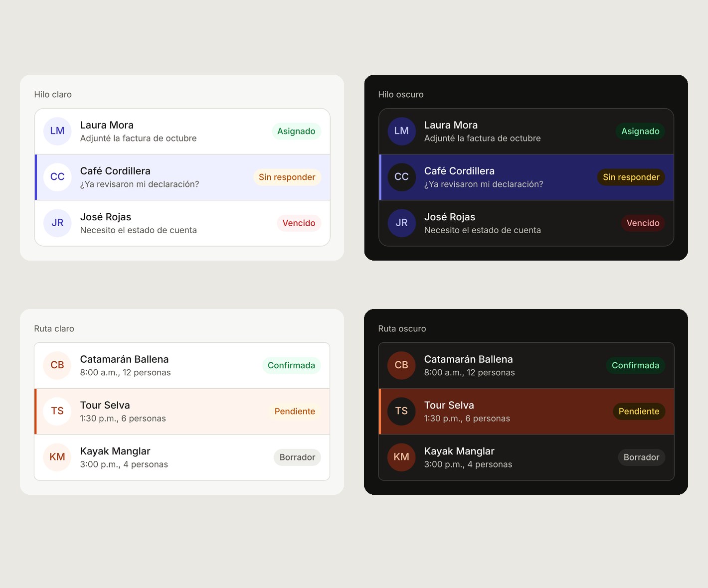This screenshot has width=708, height=588.
Task: Click JR avatar in Hilo claro
Action: 57,223
